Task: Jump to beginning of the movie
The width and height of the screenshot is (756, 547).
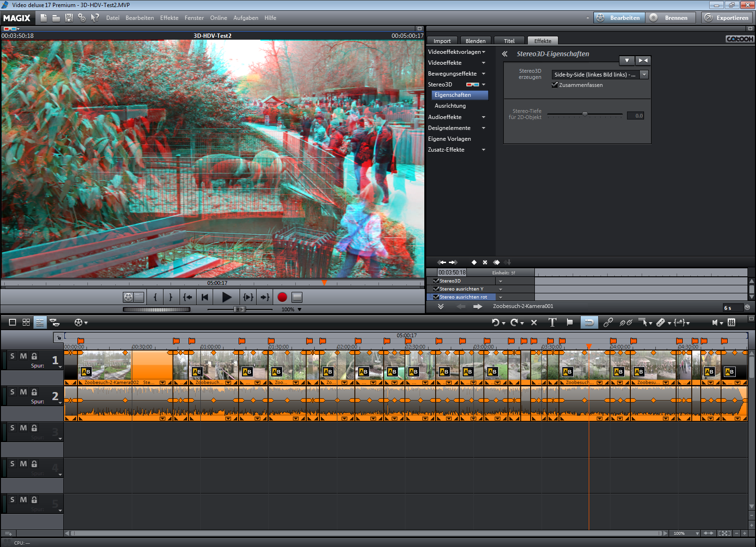Action: point(205,297)
